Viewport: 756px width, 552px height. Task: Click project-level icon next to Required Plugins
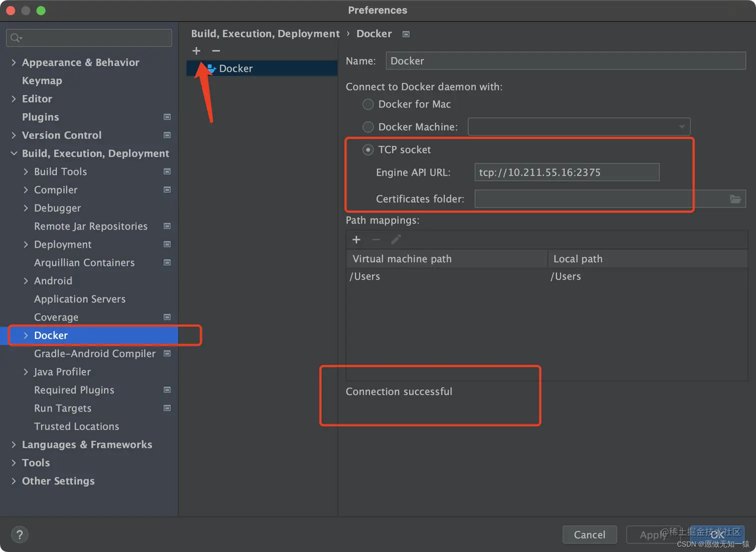click(x=167, y=390)
